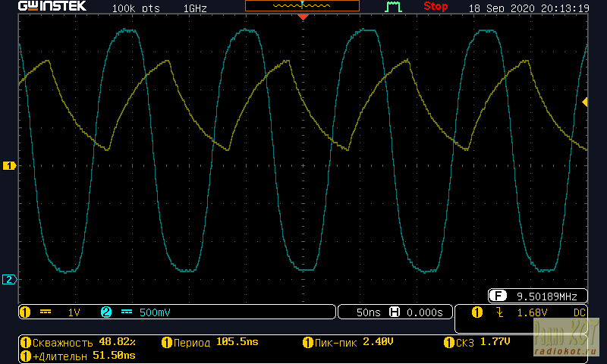The width and height of the screenshot is (607, 364).
Task: Toggle channel 2 indicator in bottom bar
Action: [x=105, y=312]
